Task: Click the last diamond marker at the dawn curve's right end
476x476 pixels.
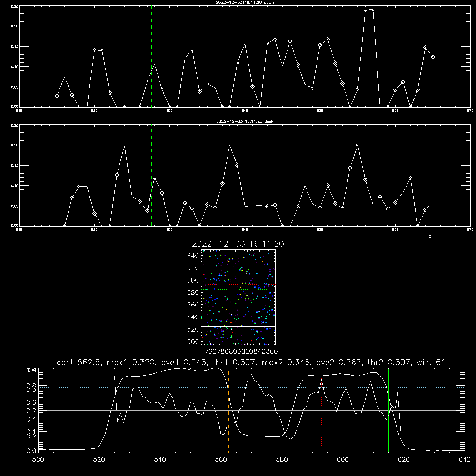Action: [x=433, y=57]
